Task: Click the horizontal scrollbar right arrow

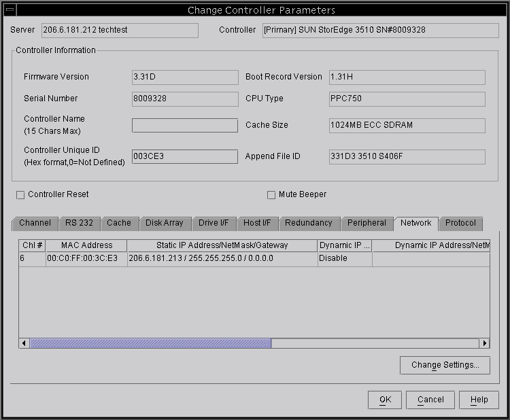Action: click(x=485, y=343)
